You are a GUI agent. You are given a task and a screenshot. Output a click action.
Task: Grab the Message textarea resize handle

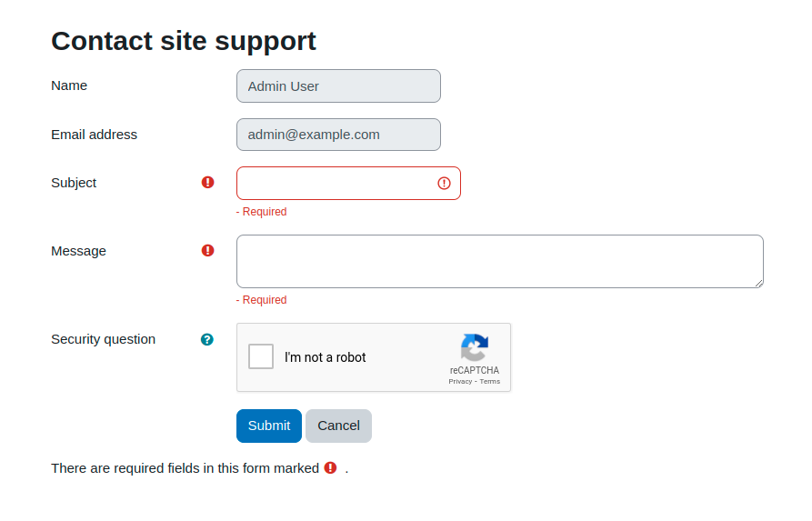(x=758, y=284)
